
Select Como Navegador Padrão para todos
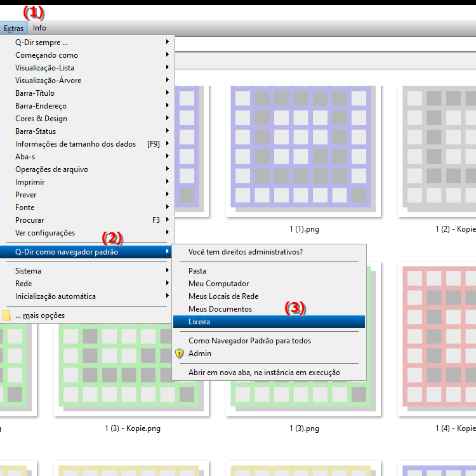pos(269,341)
